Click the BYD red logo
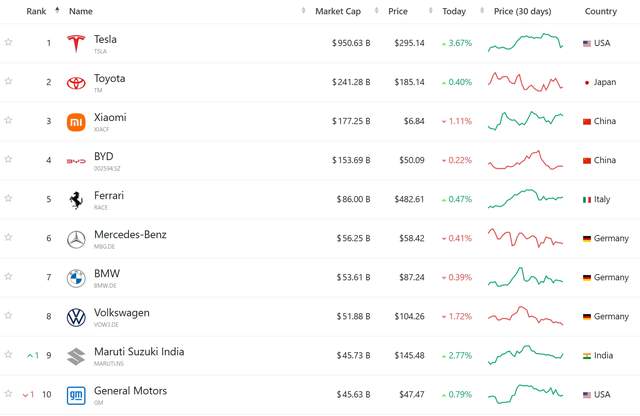This screenshot has width=640, height=416. tap(76, 161)
